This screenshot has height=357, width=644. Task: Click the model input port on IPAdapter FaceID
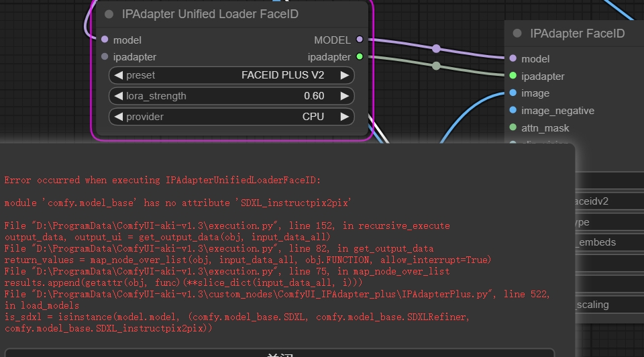[513, 59]
